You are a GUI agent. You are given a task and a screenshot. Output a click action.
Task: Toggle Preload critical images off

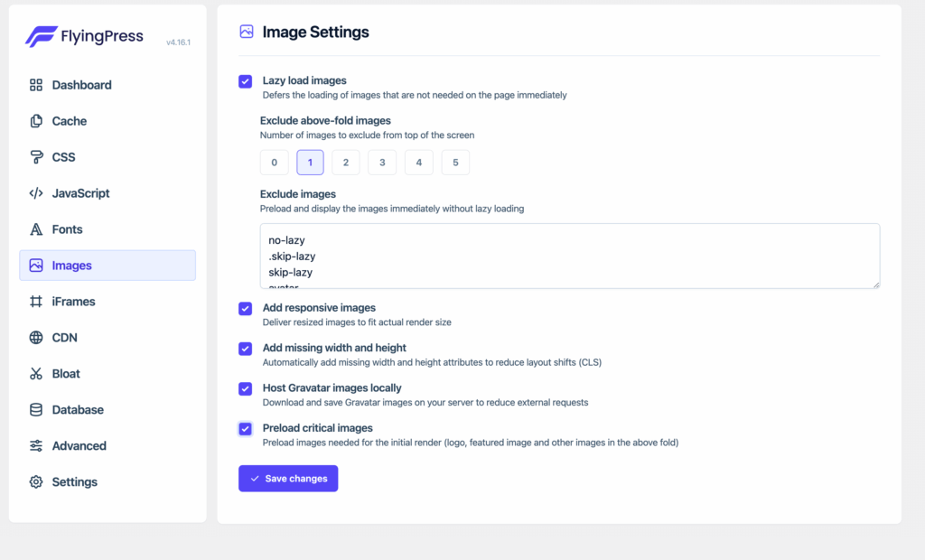click(x=245, y=429)
